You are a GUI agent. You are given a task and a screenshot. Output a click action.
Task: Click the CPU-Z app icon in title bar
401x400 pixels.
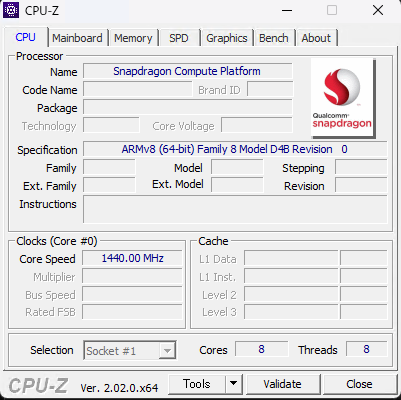point(11,10)
